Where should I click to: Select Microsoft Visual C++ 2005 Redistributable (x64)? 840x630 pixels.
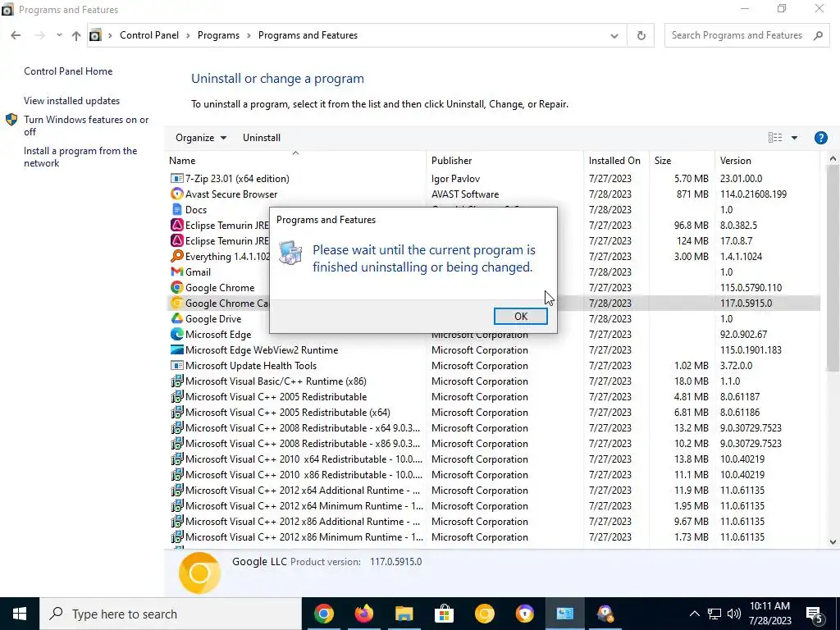point(493,413)
